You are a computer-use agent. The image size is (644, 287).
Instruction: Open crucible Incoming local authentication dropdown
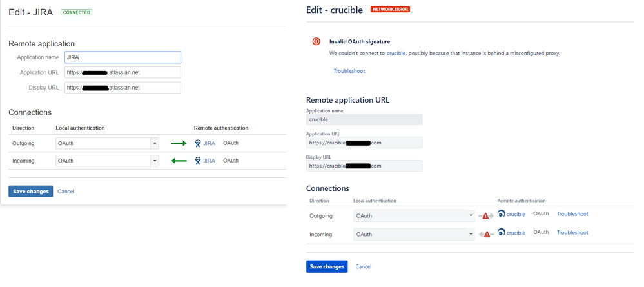(x=414, y=234)
